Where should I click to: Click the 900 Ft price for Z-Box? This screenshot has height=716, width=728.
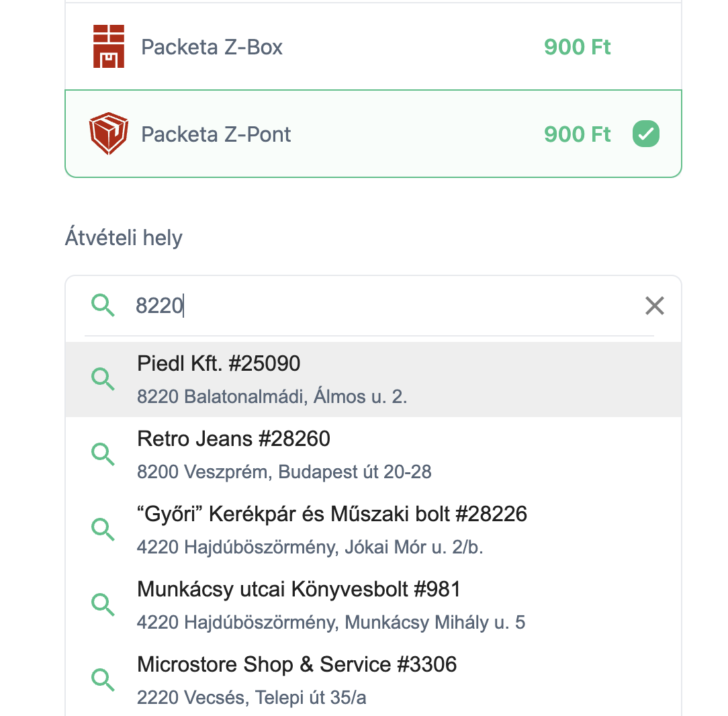click(x=577, y=48)
